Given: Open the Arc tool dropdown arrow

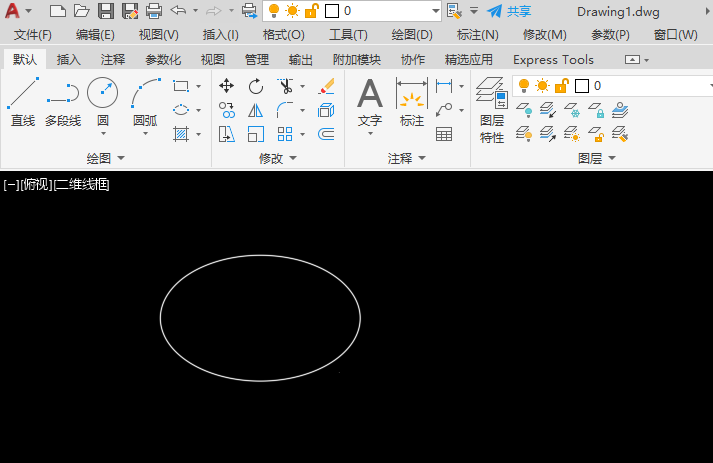Looking at the screenshot, I should (x=146, y=134).
